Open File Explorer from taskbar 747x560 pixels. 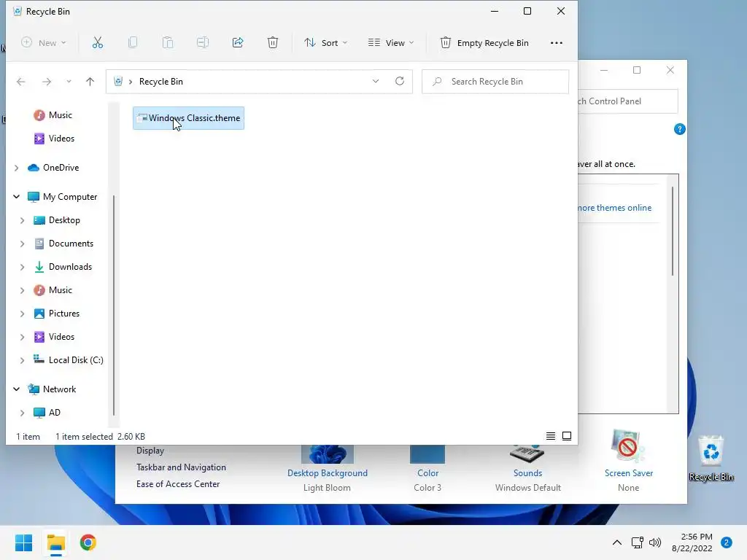click(56, 542)
